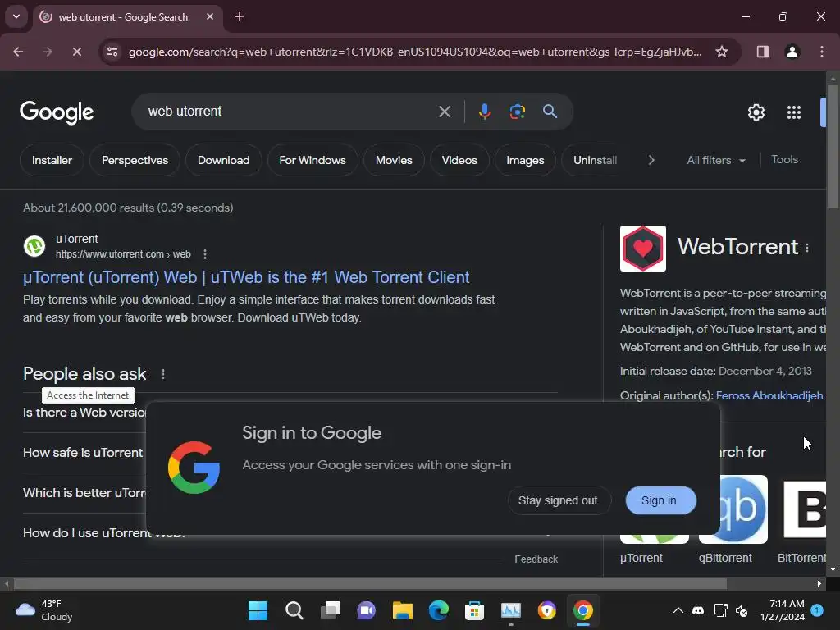Click the Feedback link
Image resolution: width=840 pixels, height=630 pixels.
point(536,559)
